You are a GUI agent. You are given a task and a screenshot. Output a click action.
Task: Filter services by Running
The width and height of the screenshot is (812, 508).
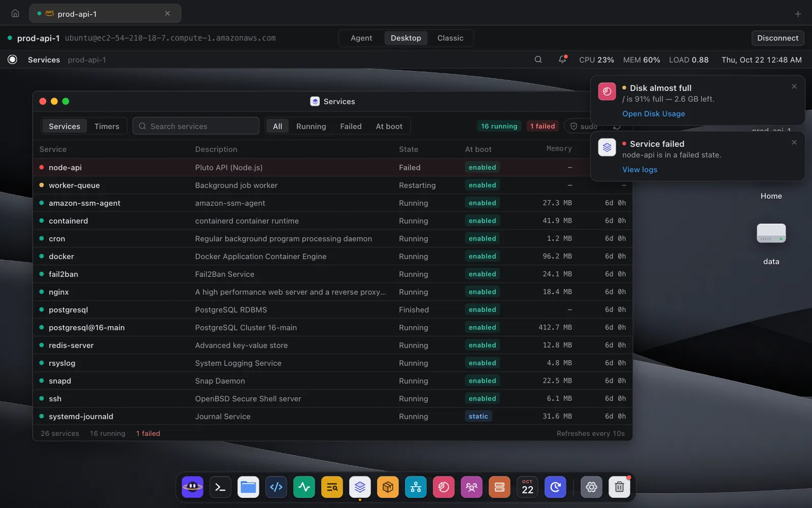pos(311,126)
